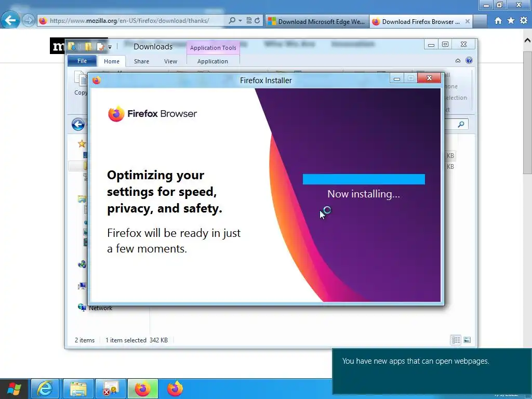Switch Downloads to details view
This screenshot has height=399, width=532.
456,340
